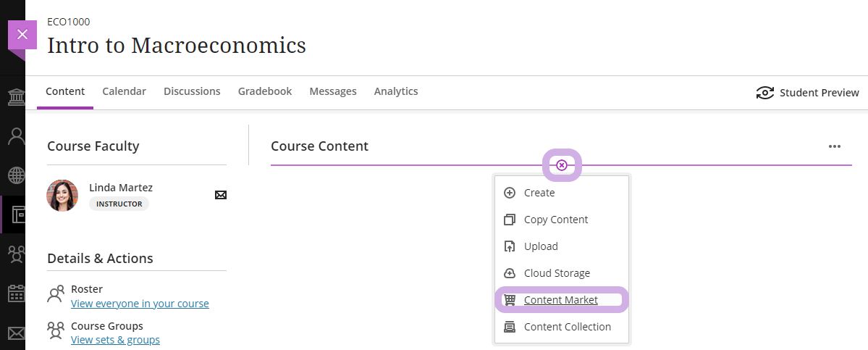Click Linda Martez's profile photo
Image resolution: width=868 pixels, height=350 pixels.
[x=62, y=196]
